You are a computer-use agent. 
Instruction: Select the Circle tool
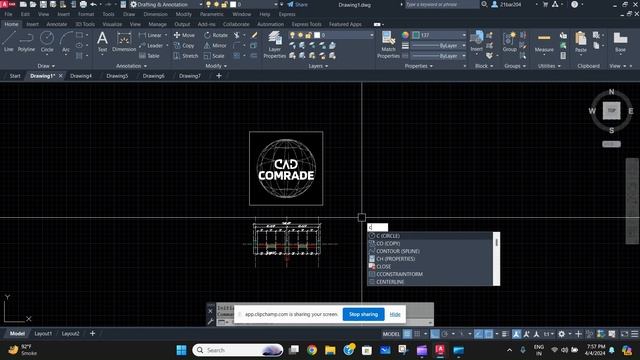47,41
